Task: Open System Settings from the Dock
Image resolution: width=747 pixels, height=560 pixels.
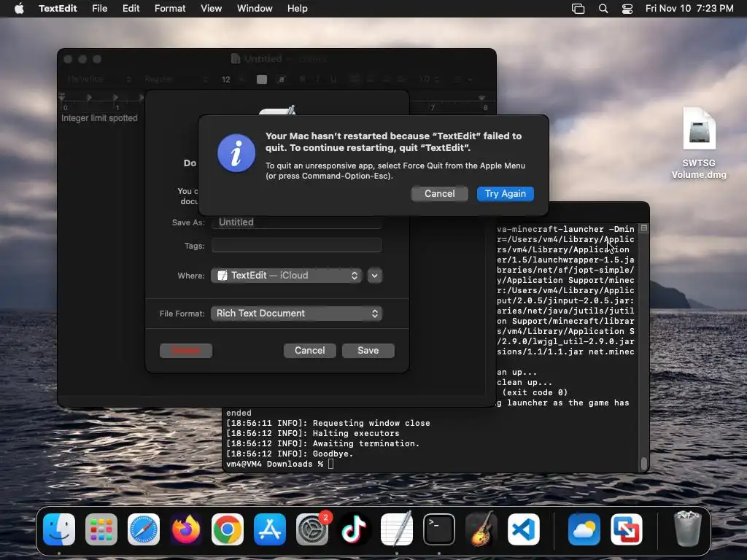Action: [312, 529]
